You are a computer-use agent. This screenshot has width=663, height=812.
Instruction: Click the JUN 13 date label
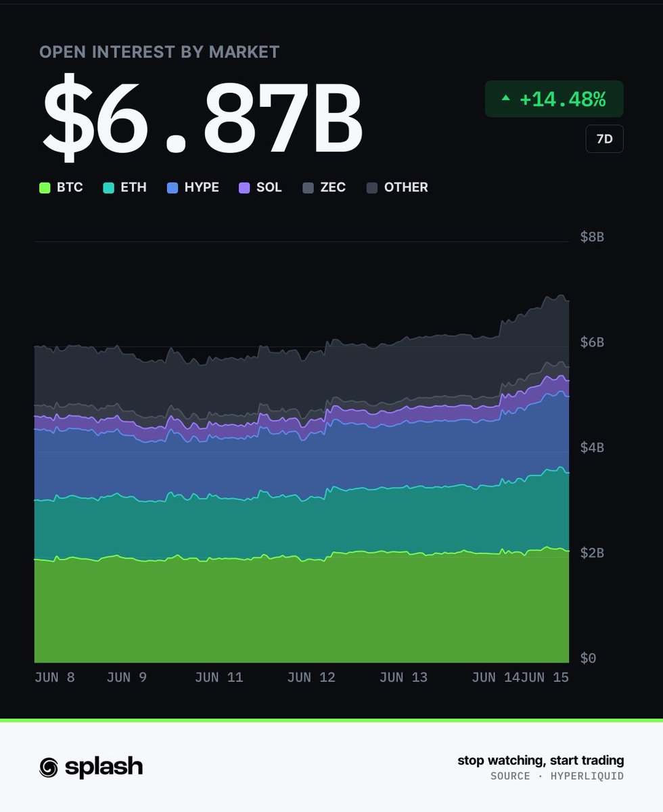403,677
